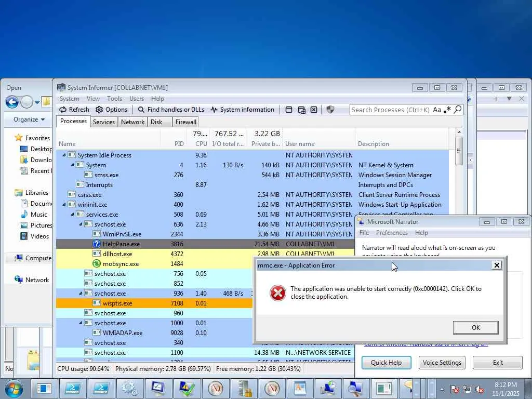
Task: Open the Organize dropdown in Explorer
Action: click(x=29, y=119)
